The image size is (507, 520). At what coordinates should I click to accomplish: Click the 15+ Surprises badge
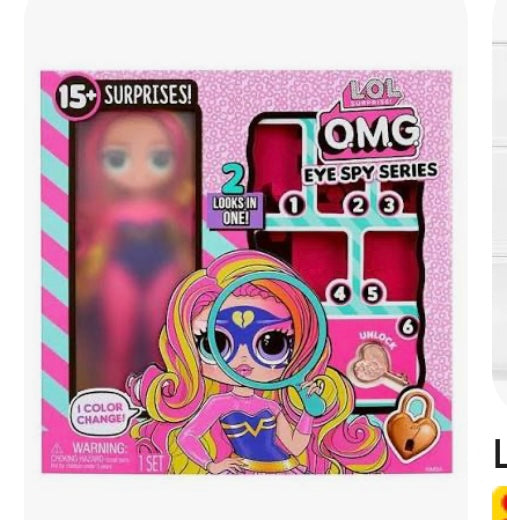pos(126,95)
